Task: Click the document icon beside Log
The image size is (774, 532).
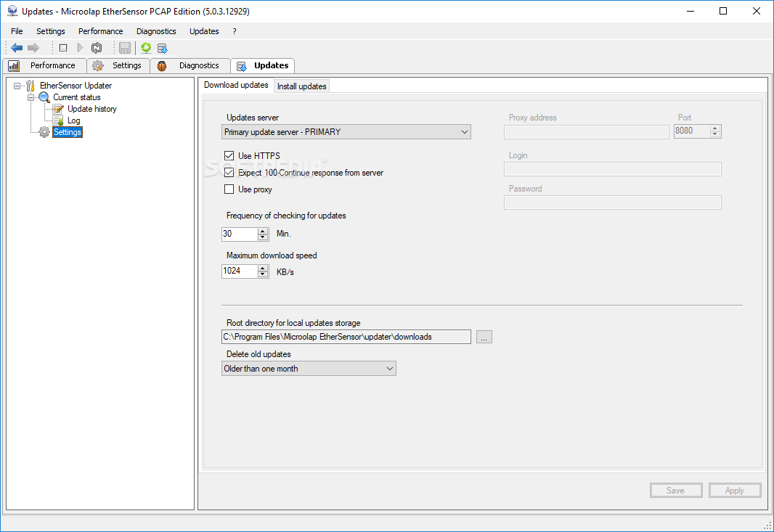Action: coord(59,120)
